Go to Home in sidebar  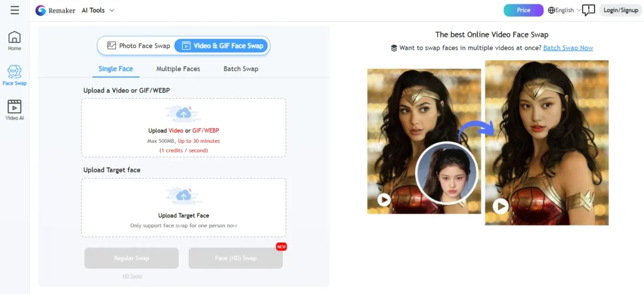pyautogui.click(x=14, y=41)
